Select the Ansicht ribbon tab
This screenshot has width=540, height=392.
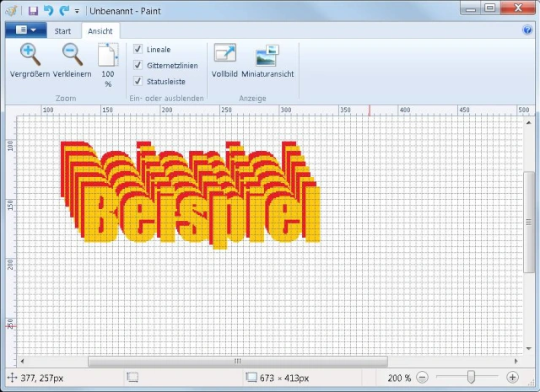[100, 30]
